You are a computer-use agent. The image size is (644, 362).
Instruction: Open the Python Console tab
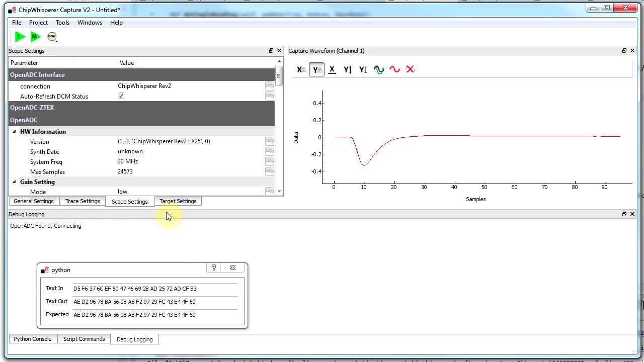coord(33,339)
